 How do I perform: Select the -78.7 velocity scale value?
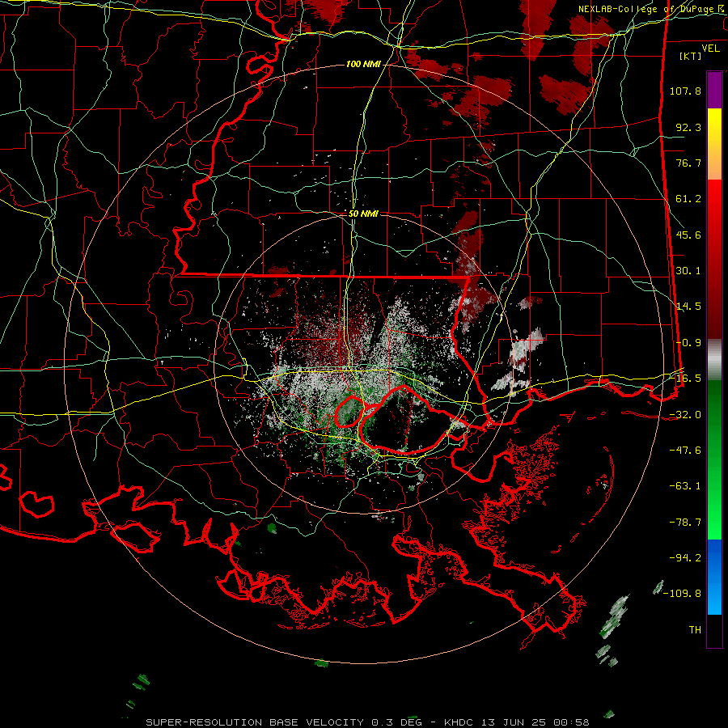[685, 523]
